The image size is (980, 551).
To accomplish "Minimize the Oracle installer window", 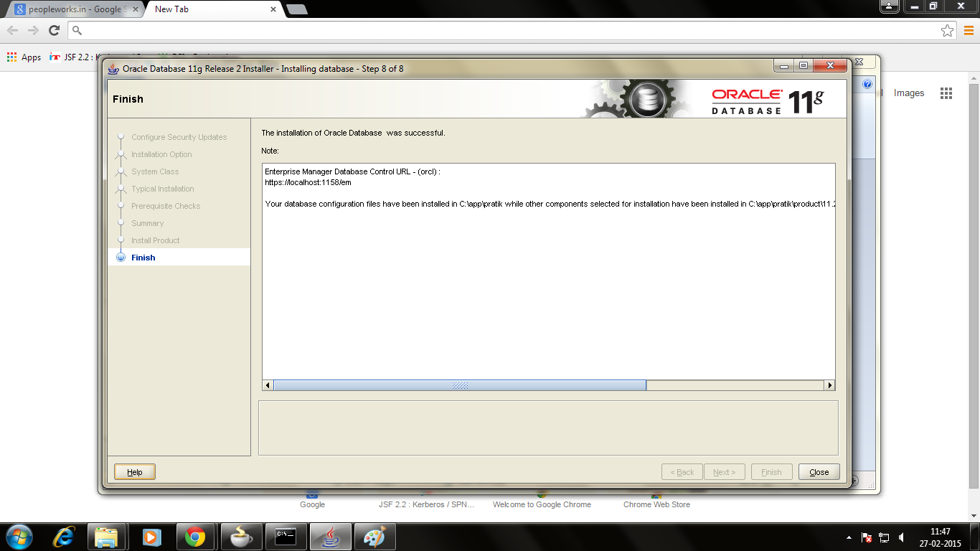I will coord(783,66).
